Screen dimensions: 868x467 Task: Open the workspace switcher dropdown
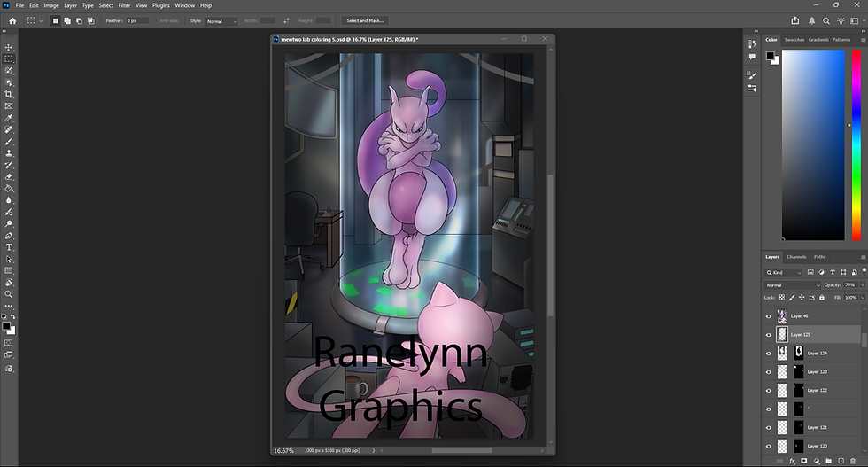tap(856, 20)
